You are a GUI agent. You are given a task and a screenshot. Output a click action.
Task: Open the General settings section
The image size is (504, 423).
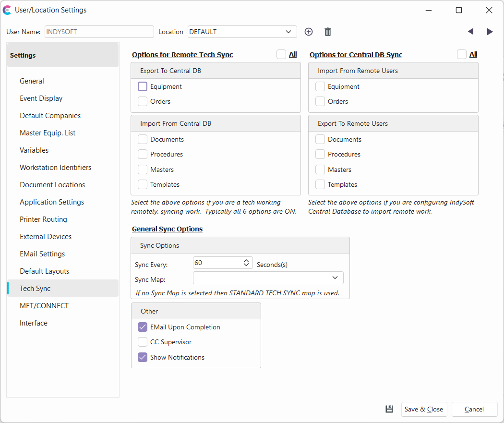pos(32,81)
